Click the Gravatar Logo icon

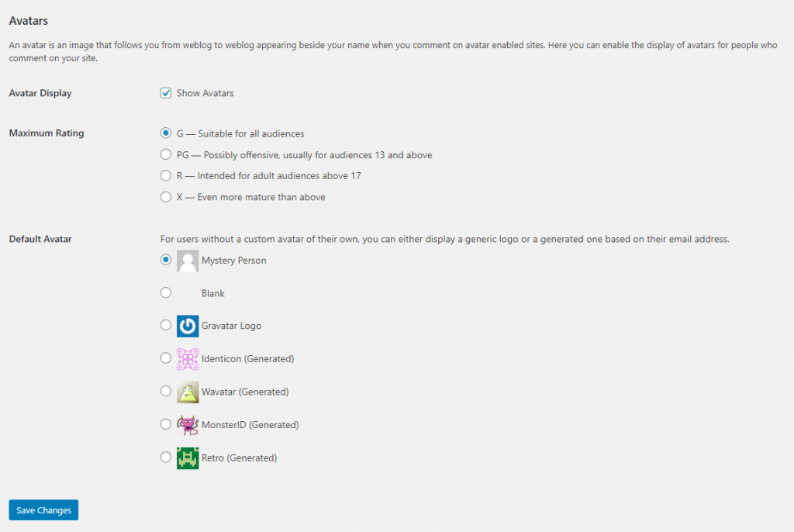tap(188, 326)
